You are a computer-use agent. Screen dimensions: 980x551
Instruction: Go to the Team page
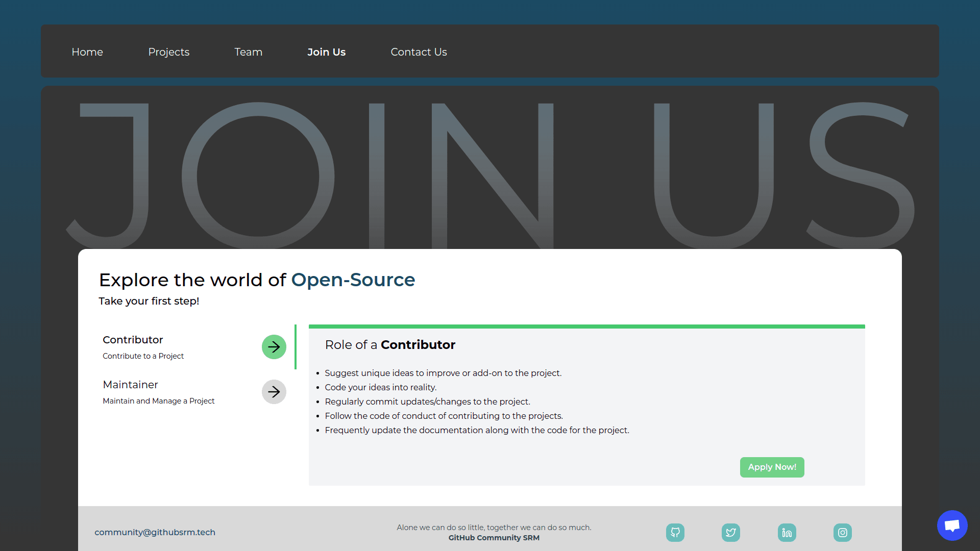click(248, 52)
